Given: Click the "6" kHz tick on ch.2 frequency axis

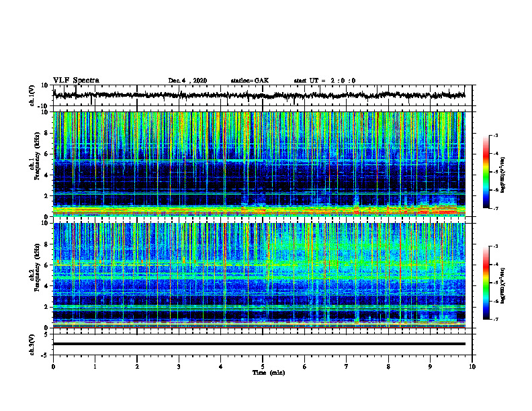Looking at the screenshot, I should tap(46, 265).
